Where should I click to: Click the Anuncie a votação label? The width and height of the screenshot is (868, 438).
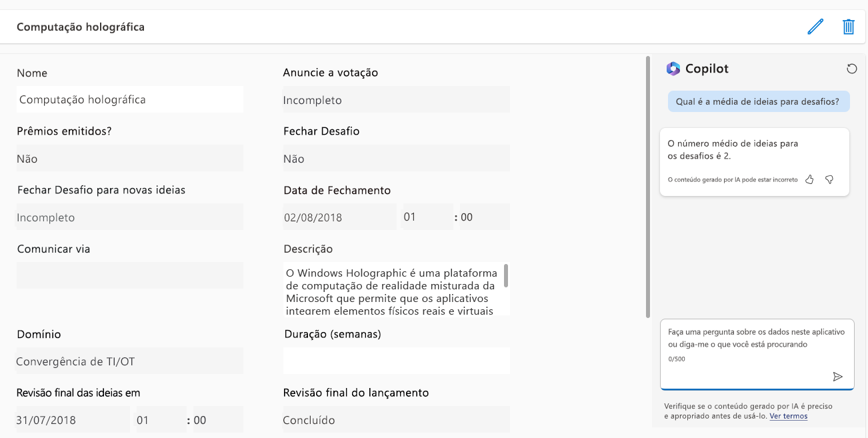pos(331,73)
